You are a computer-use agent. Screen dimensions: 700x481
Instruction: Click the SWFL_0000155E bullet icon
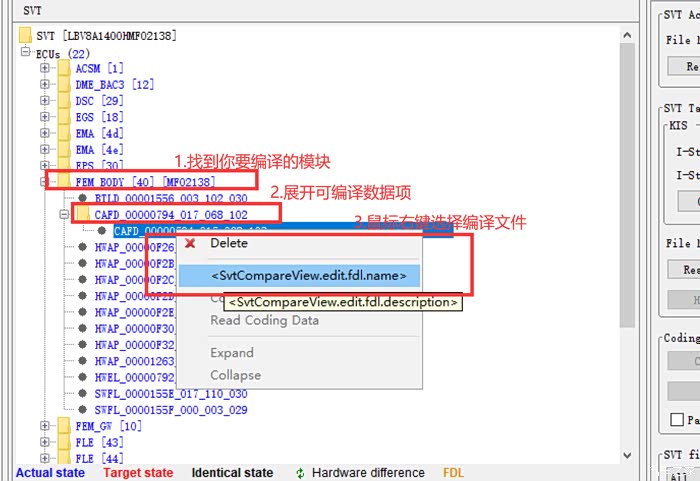click(x=83, y=393)
